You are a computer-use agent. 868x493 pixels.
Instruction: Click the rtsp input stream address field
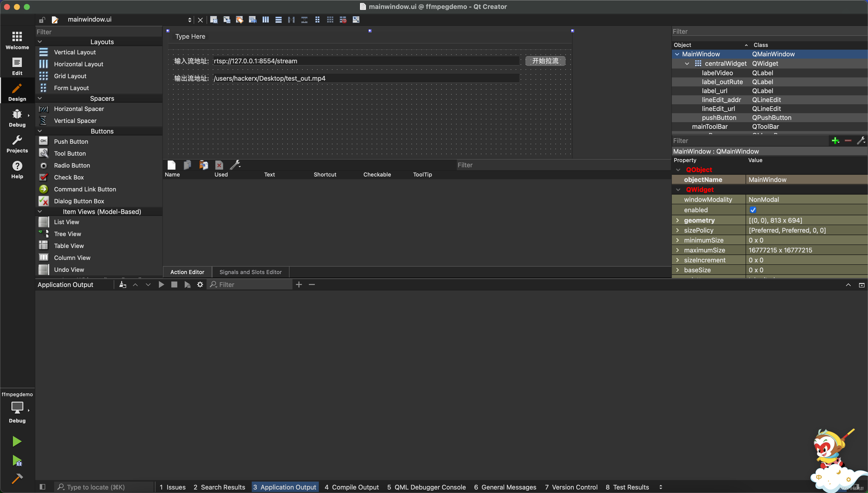tap(366, 61)
